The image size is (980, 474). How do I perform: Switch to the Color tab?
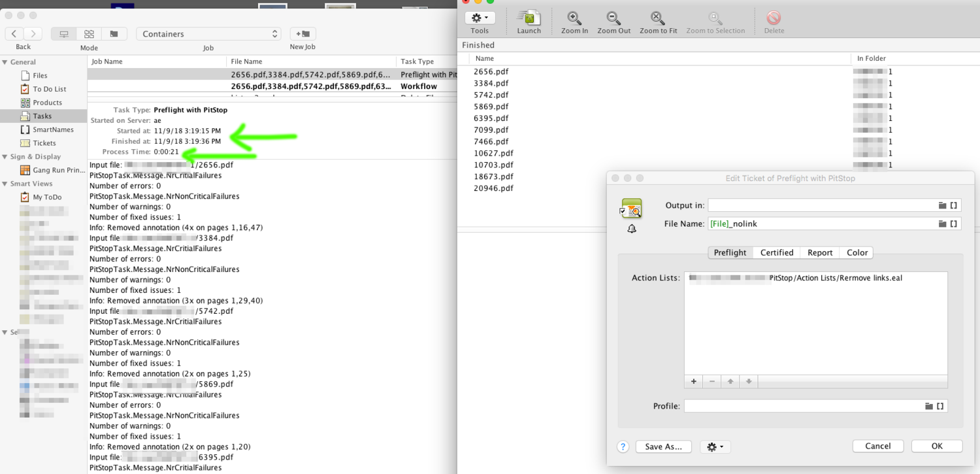coord(857,252)
